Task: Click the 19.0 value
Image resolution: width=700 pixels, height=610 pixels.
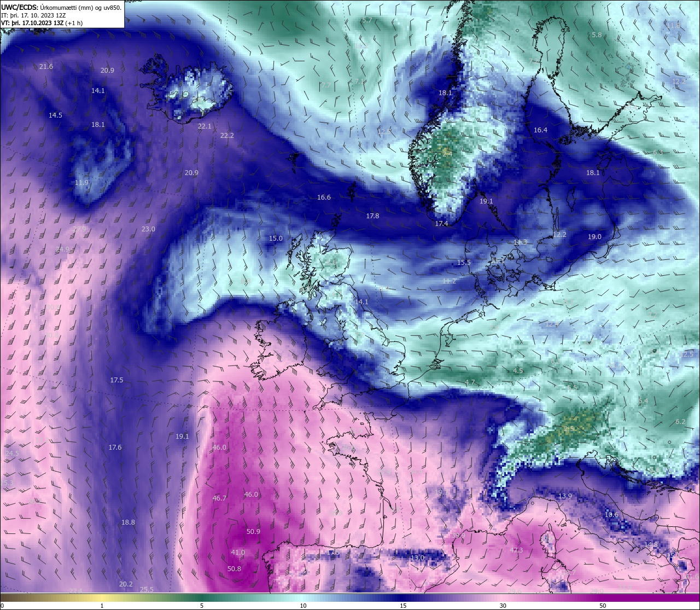Action: point(594,237)
